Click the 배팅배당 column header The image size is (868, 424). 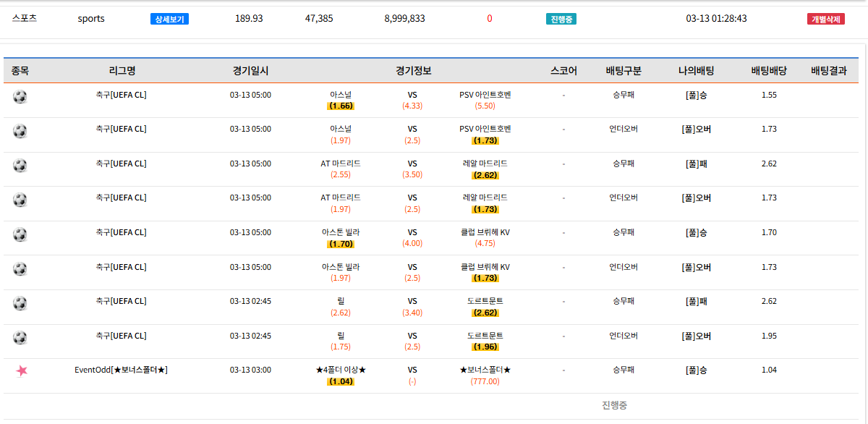coord(769,71)
